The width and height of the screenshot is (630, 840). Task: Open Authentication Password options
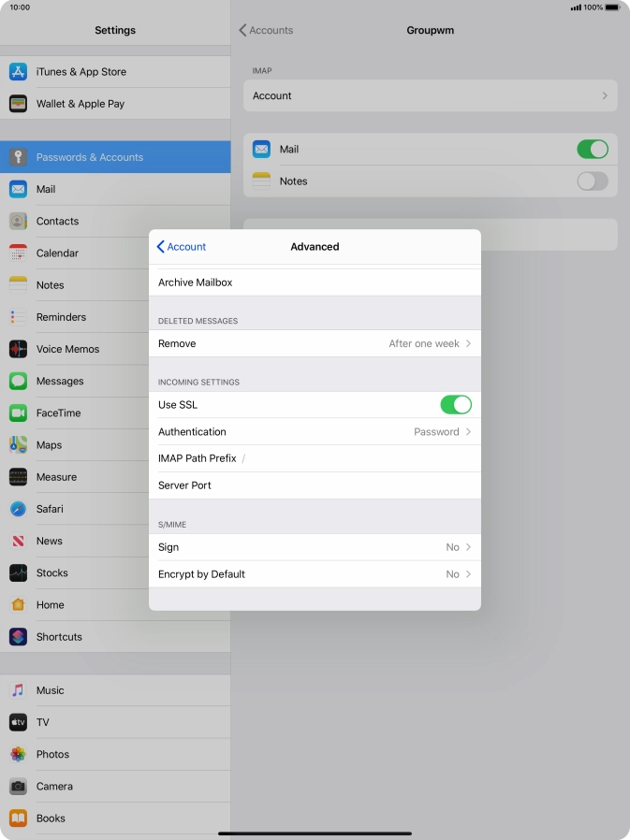coord(315,432)
